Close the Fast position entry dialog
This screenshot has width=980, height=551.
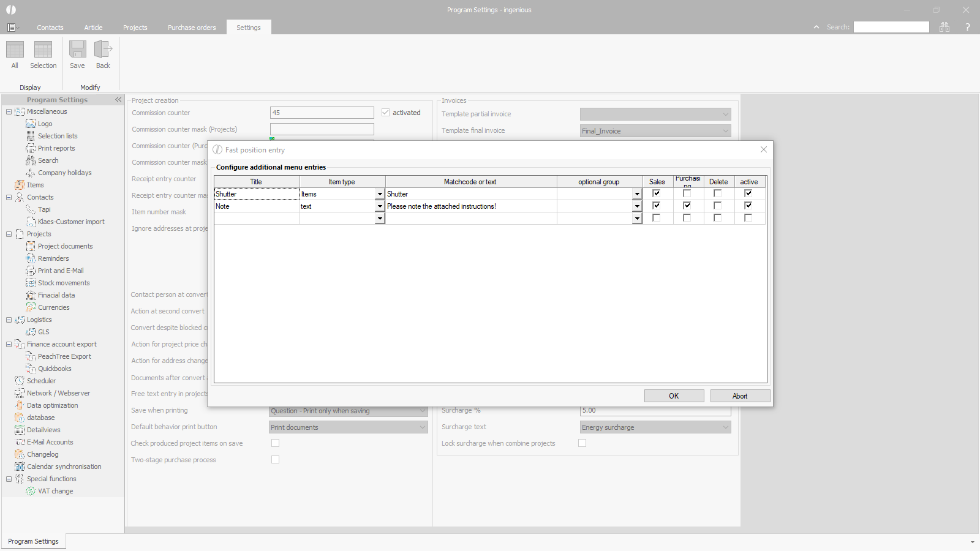763,149
